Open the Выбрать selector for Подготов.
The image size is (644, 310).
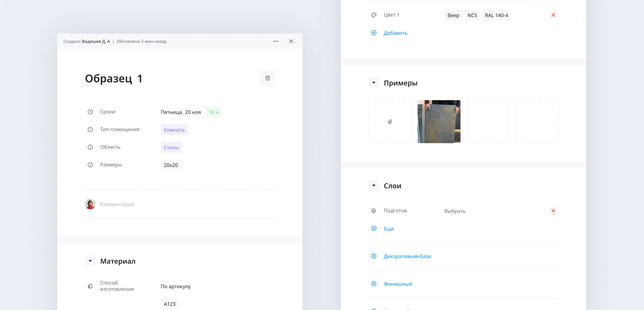tap(455, 211)
